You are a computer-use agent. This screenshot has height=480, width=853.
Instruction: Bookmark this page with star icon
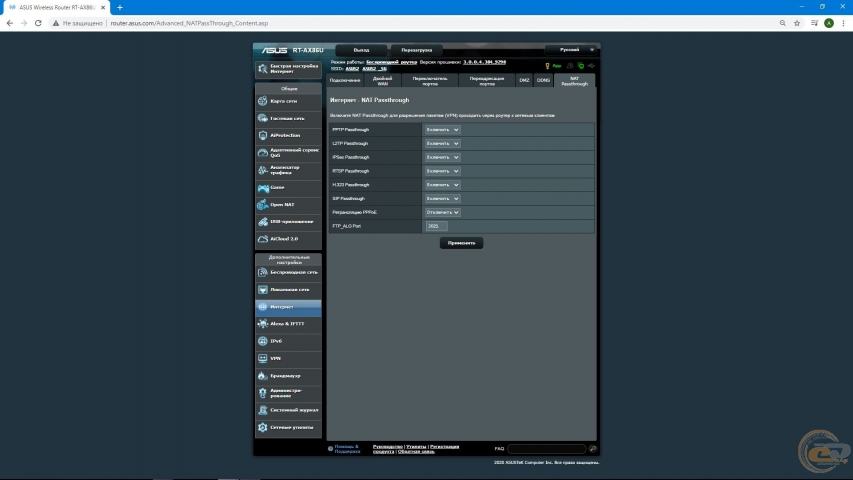click(x=797, y=23)
